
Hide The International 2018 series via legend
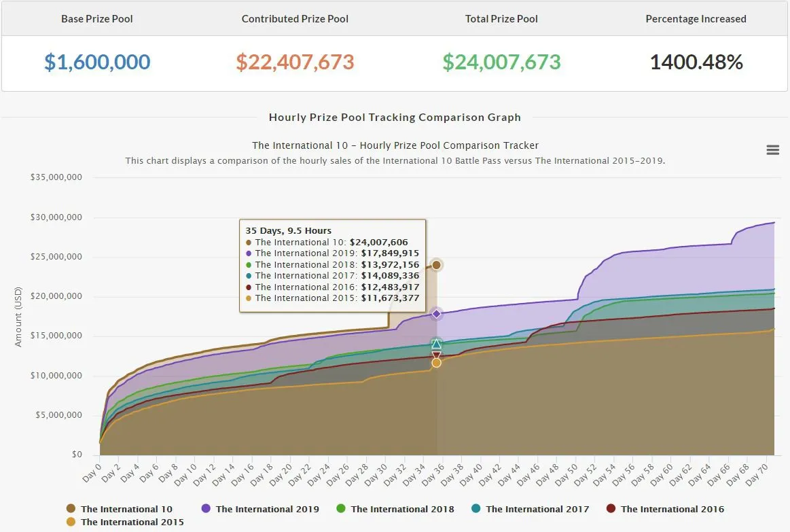click(395, 509)
